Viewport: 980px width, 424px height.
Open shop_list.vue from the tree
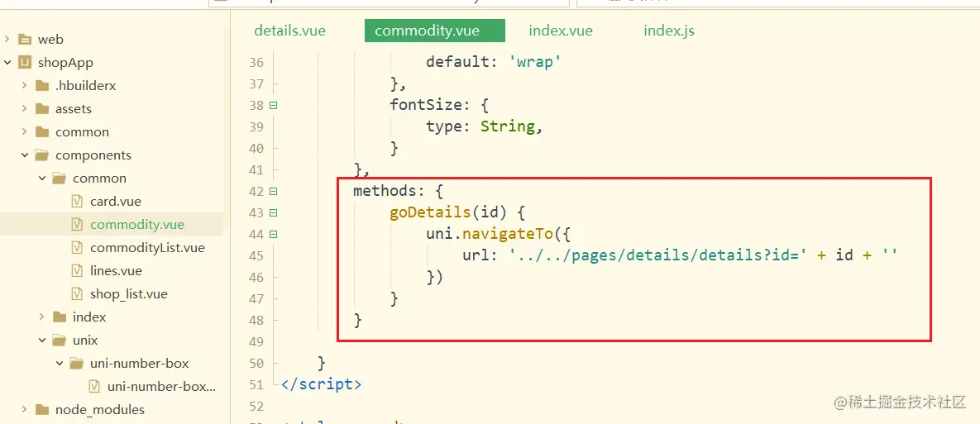pyautogui.click(x=129, y=293)
